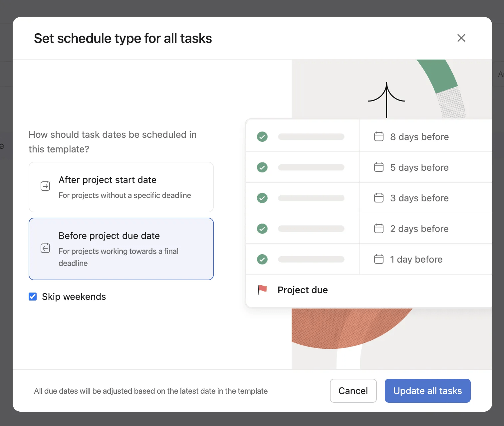Click the "1 day before" date label

[416, 259]
